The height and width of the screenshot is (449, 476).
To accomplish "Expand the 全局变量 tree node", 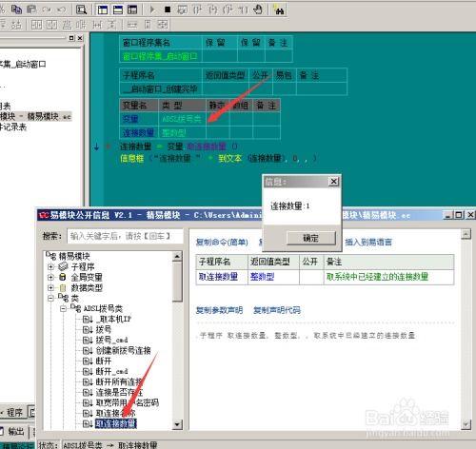I will click(x=50, y=277).
